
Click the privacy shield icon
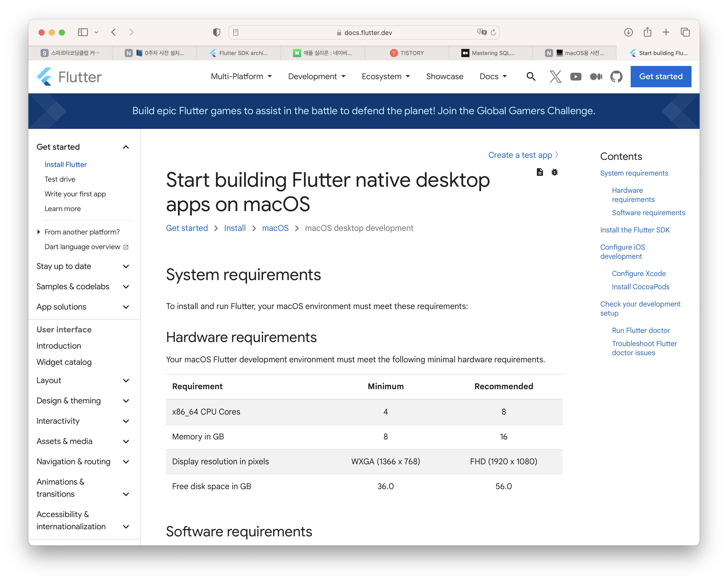(216, 32)
